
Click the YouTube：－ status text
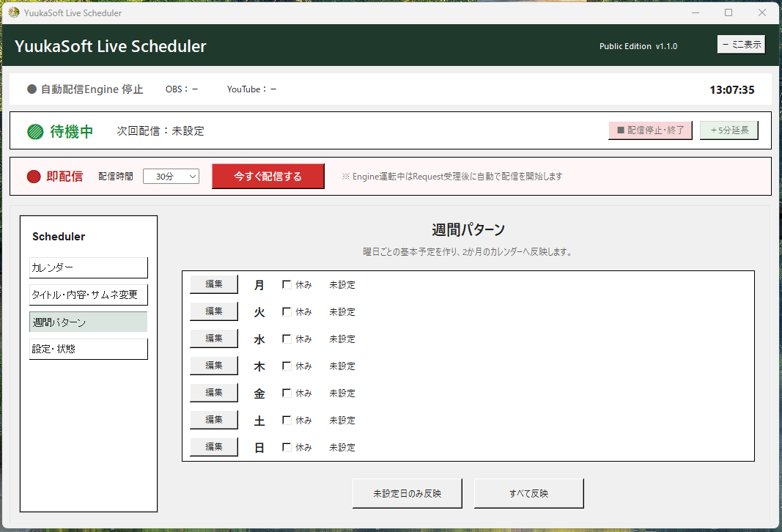tap(251, 89)
